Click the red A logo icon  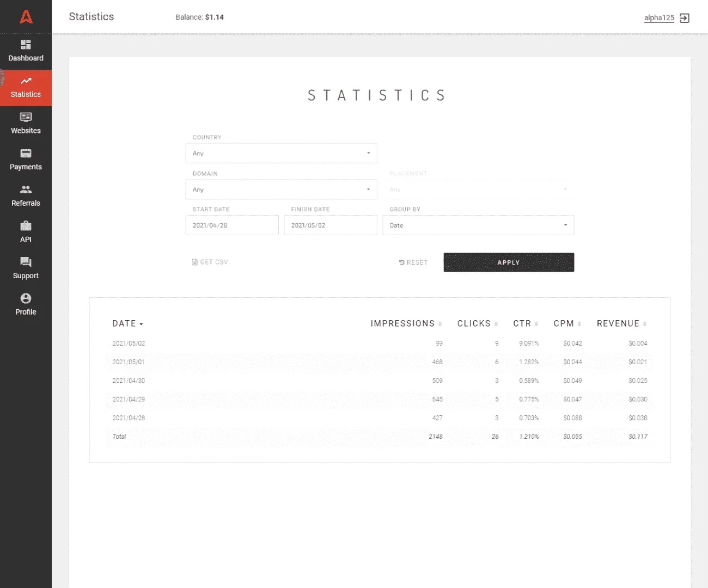click(26, 17)
